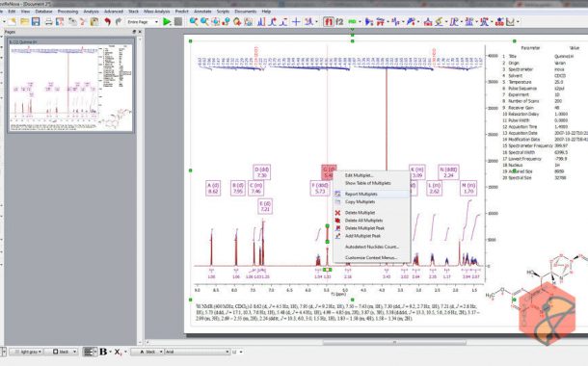The image size is (588, 366).
Task: Click the red Undo arrow icon
Action: coord(108,22)
